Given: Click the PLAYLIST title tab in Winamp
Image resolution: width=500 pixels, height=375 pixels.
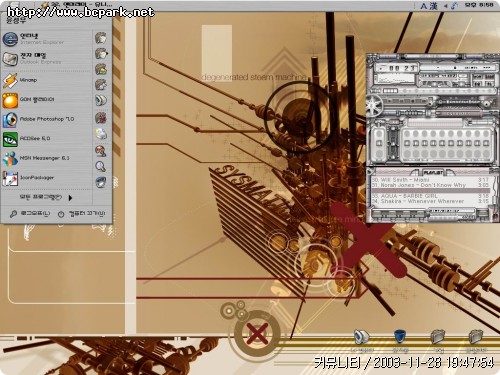Looking at the screenshot, I should click(433, 173).
